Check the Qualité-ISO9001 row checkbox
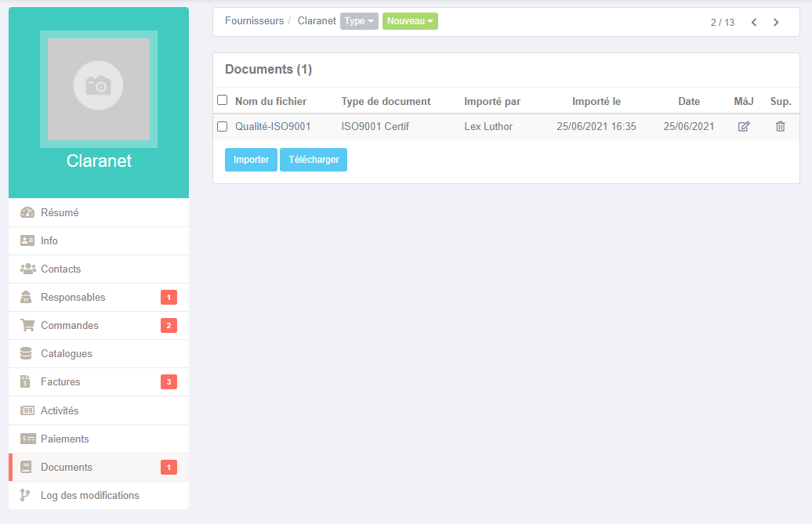This screenshot has width=812, height=524. pos(222,126)
